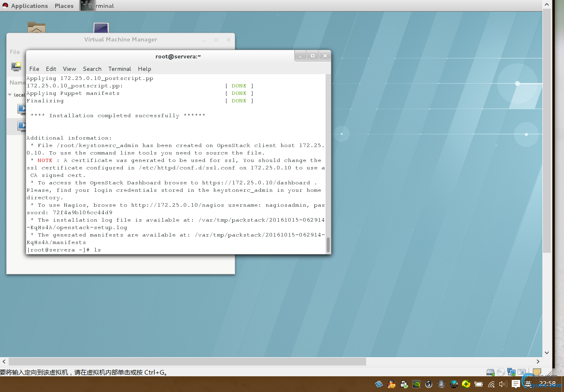
Task: Open the terminal's Search menu
Action: click(92, 69)
